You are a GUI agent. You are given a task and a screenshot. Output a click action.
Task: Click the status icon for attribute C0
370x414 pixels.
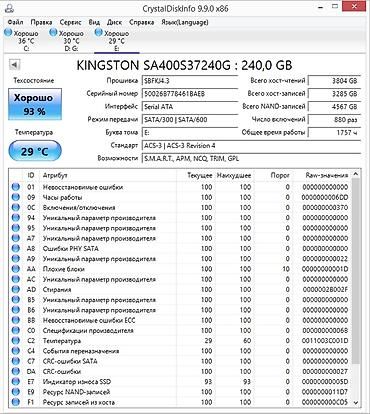pos(15,331)
